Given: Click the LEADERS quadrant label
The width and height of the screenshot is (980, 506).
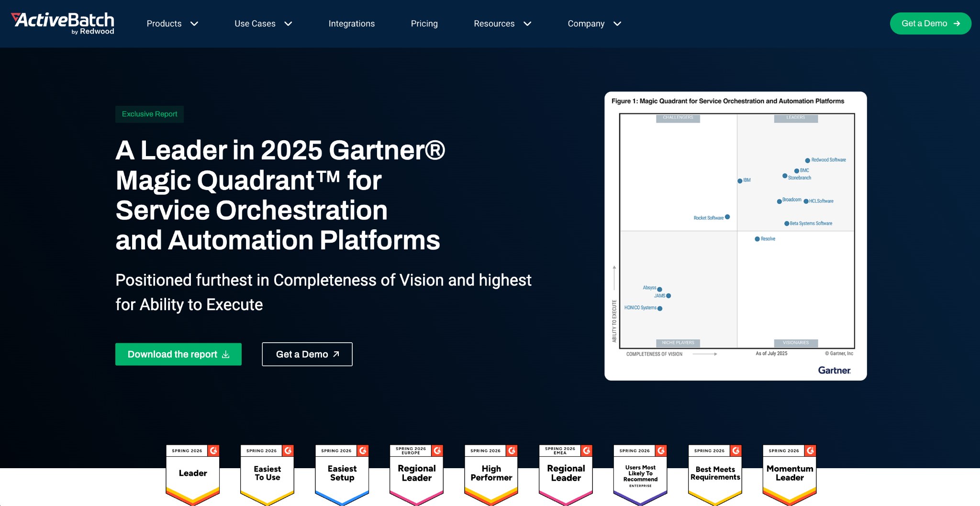Looking at the screenshot, I should [796, 118].
